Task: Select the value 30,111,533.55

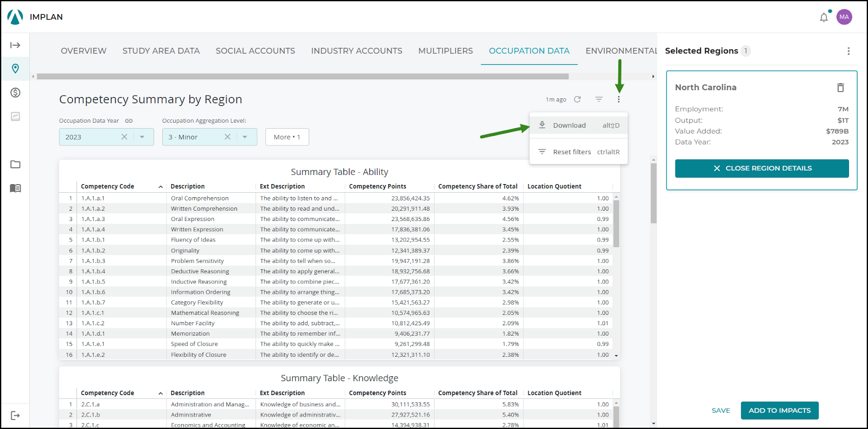Action: click(411, 405)
